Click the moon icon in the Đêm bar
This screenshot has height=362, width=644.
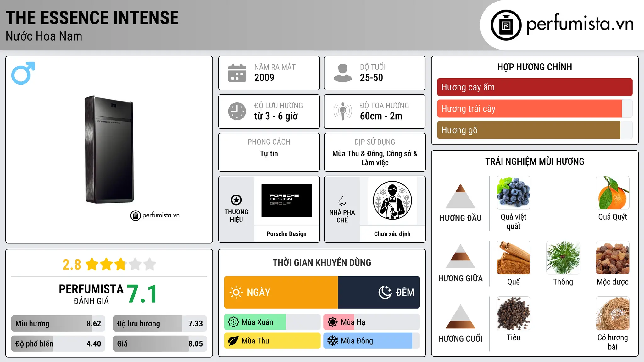pos(385,292)
